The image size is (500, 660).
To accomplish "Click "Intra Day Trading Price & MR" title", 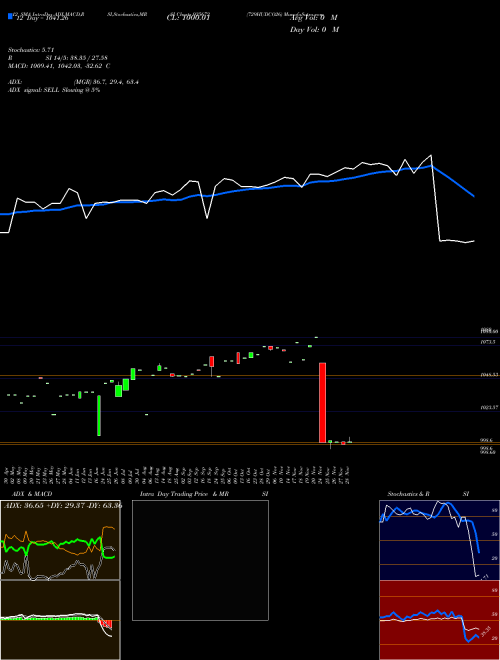I will tap(184, 494).
